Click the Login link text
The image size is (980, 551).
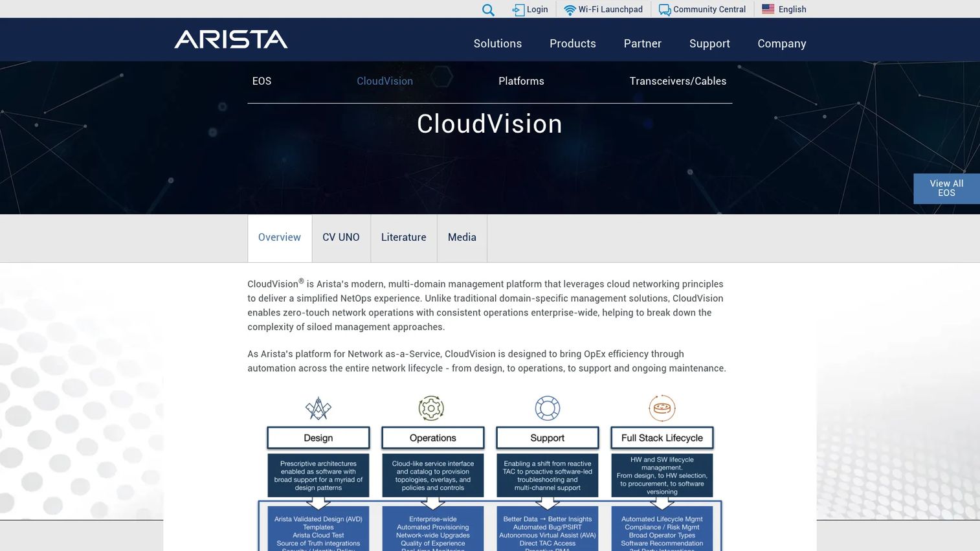click(x=537, y=10)
